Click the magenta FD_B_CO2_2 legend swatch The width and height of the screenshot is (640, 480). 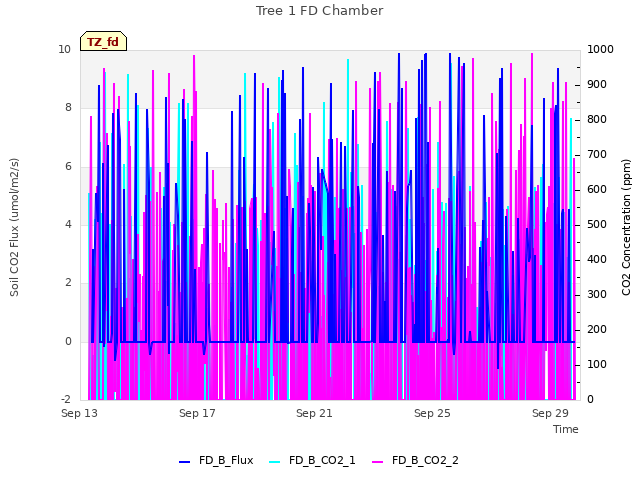coord(378,462)
